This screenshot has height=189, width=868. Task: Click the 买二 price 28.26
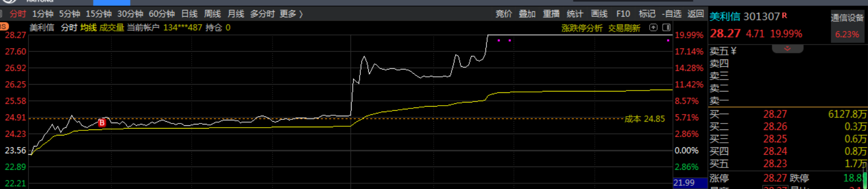[775, 126]
